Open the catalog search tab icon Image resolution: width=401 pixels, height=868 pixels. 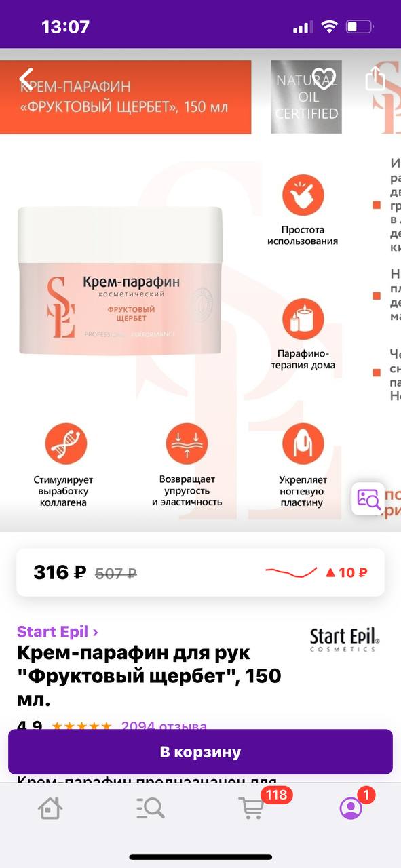click(150, 808)
